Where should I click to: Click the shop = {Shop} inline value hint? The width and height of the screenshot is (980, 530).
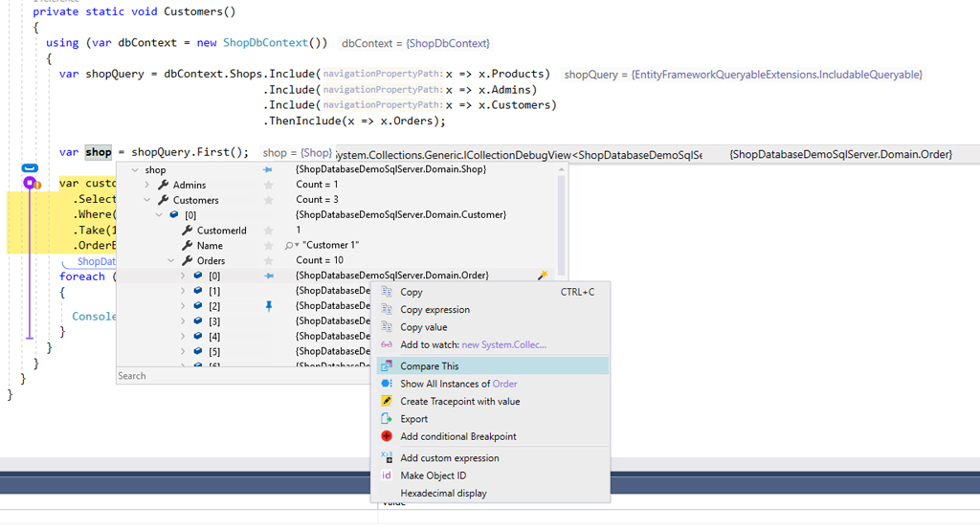coord(298,152)
